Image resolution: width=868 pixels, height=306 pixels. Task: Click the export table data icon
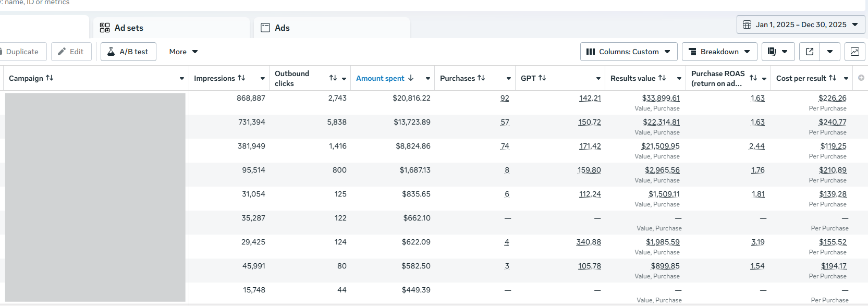810,52
